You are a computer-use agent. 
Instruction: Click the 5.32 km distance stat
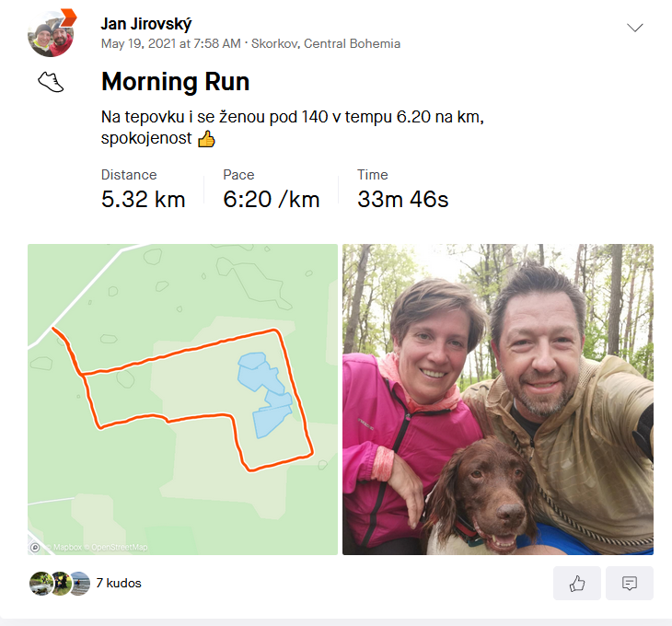(143, 199)
